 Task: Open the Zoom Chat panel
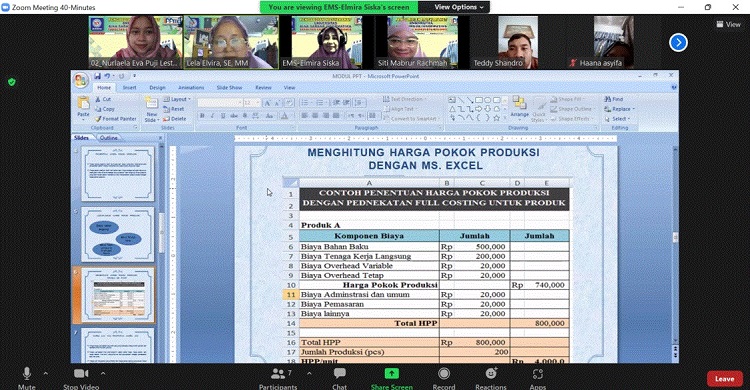pyautogui.click(x=340, y=378)
